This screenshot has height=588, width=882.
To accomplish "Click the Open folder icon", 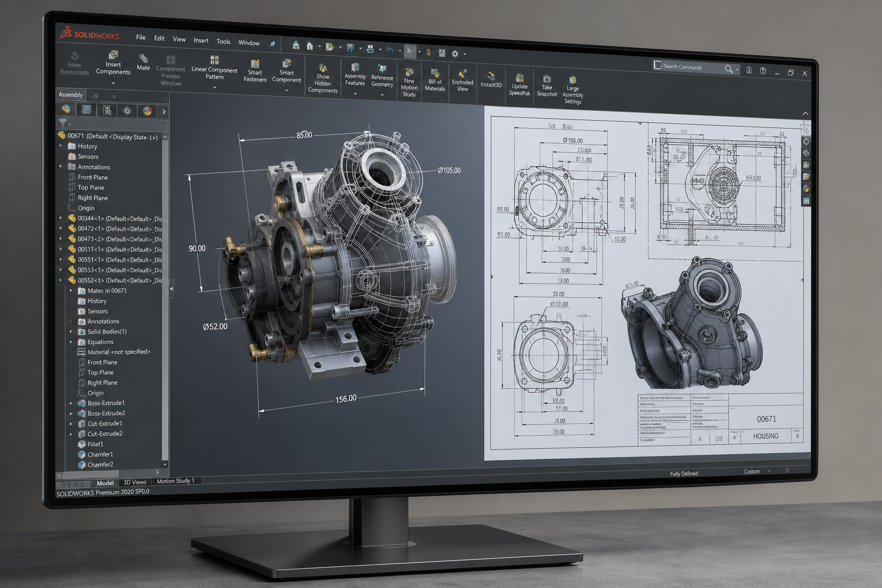I will pos(330,47).
